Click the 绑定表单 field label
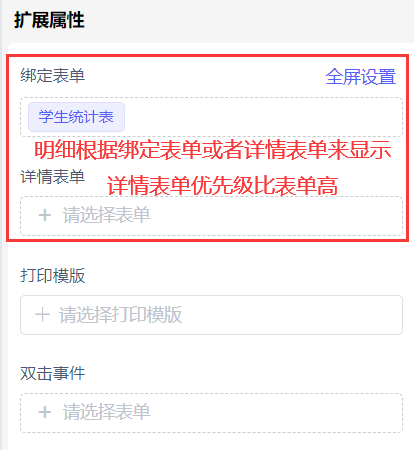The width and height of the screenshot is (414, 450). coord(53,75)
